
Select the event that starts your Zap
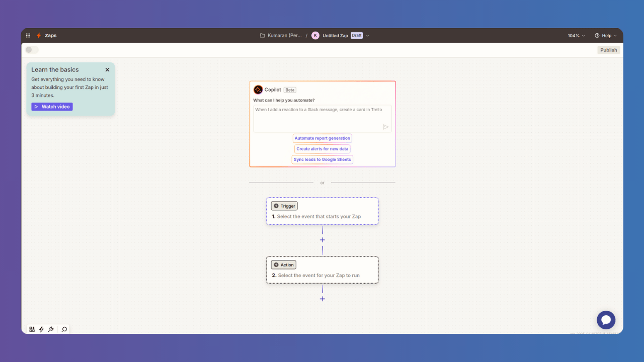[x=319, y=217]
